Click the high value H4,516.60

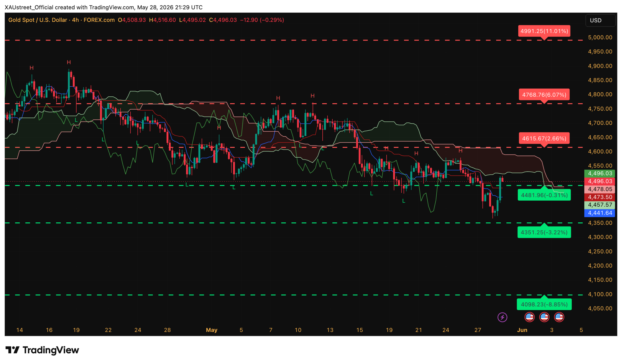[162, 20]
